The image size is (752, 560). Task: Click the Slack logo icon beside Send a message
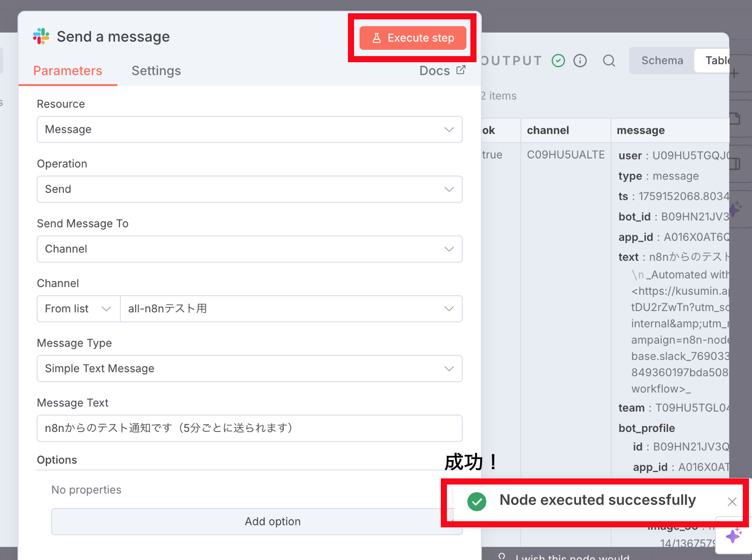point(41,36)
